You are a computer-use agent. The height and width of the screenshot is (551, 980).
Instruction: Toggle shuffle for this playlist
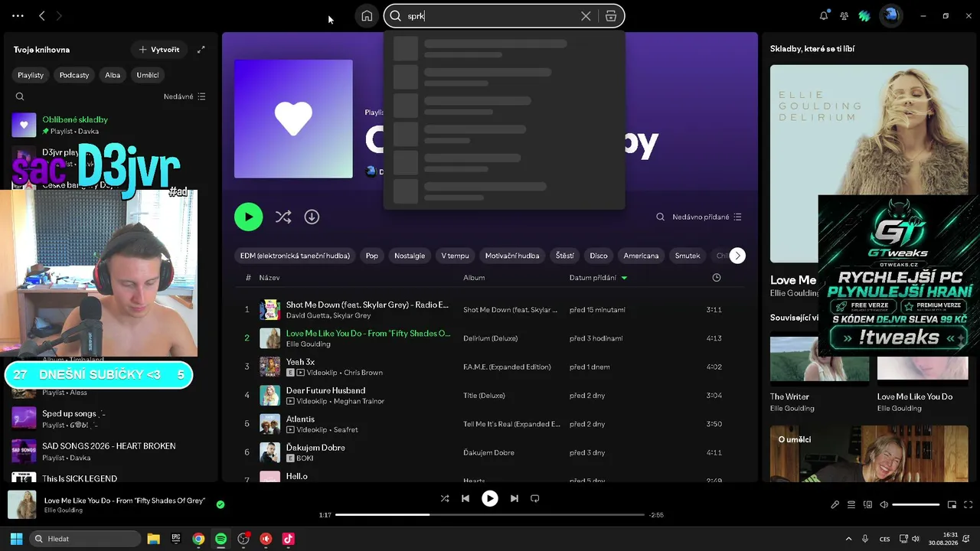coord(283,217)
